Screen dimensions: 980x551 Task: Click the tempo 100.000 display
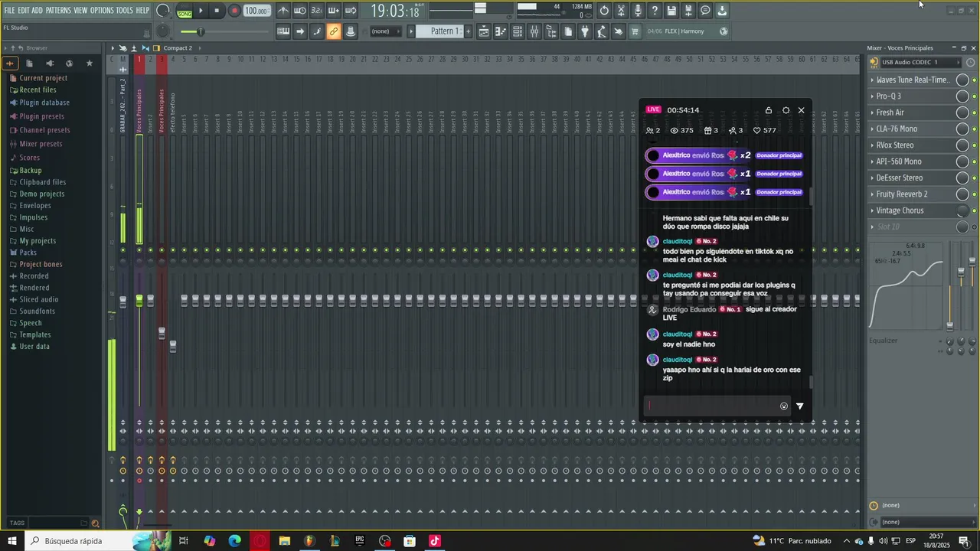[x=256, y=11]
